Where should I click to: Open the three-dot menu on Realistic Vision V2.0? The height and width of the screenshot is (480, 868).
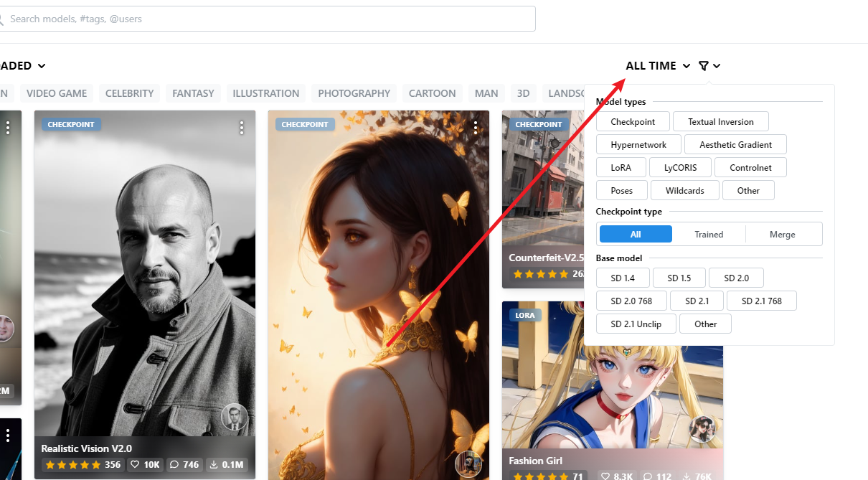coord(242,126)
